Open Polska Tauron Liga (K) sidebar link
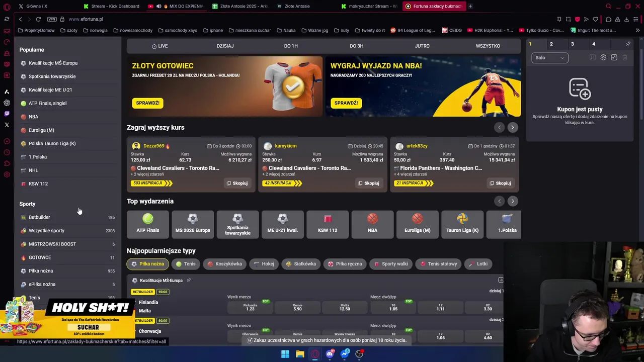This screenshot has width=644, height=362. 52,143
